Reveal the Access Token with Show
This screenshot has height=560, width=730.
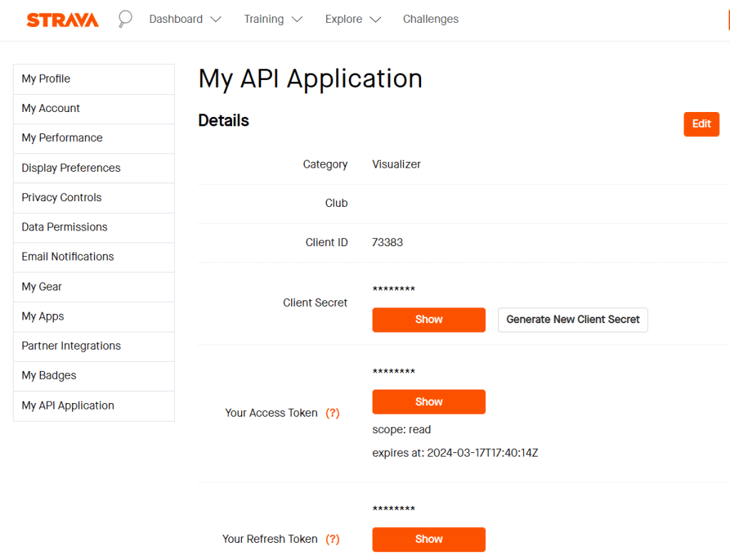[x=428, y=402]
